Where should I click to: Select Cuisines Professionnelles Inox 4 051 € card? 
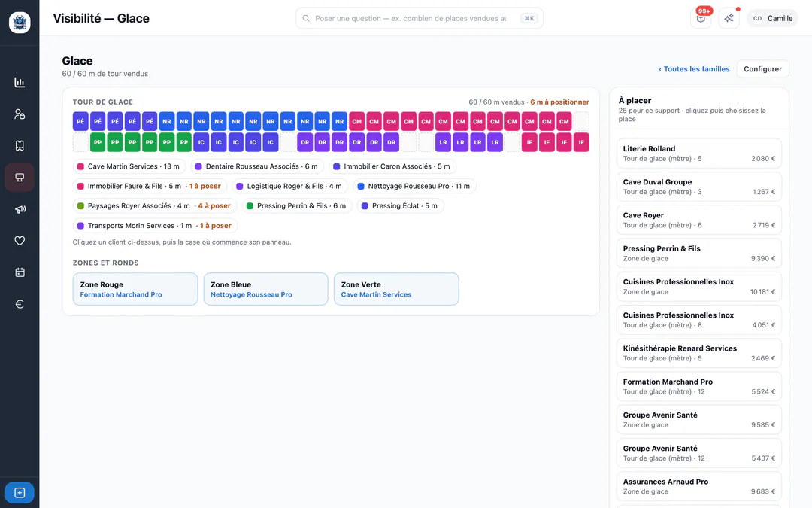[698, 320]
